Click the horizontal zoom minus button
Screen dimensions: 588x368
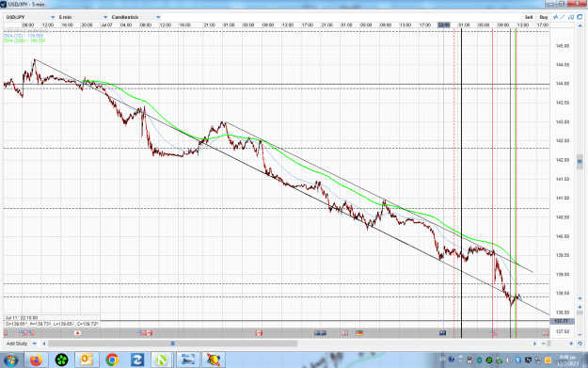tap(544, 344)
